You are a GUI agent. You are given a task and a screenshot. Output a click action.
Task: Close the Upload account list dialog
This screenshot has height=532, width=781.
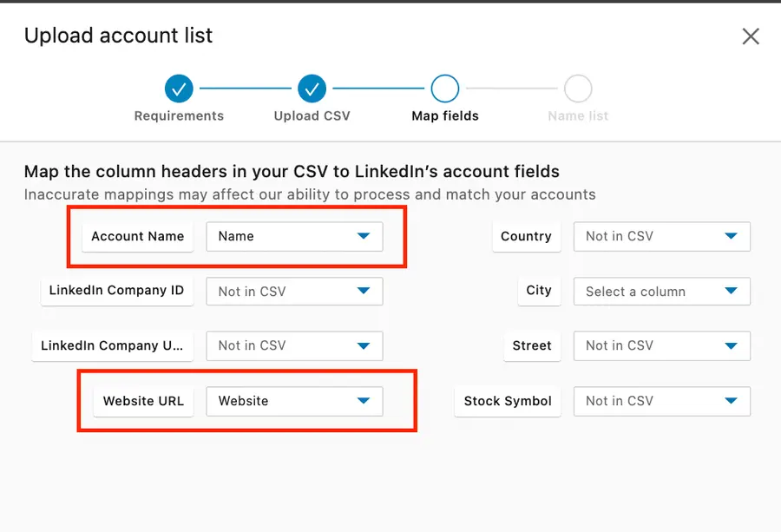click(750, 36)
